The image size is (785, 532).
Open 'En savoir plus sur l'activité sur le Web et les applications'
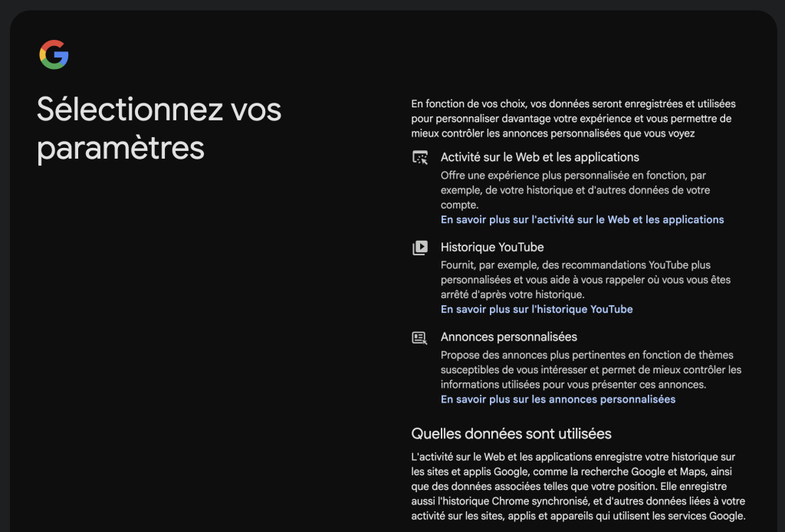click(583, 220)
